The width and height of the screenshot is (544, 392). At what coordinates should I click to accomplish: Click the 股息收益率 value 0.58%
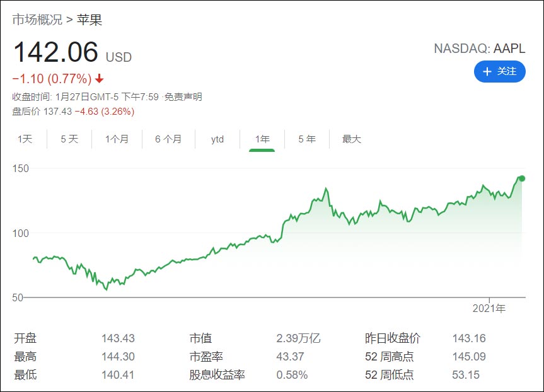coord(292,375)
